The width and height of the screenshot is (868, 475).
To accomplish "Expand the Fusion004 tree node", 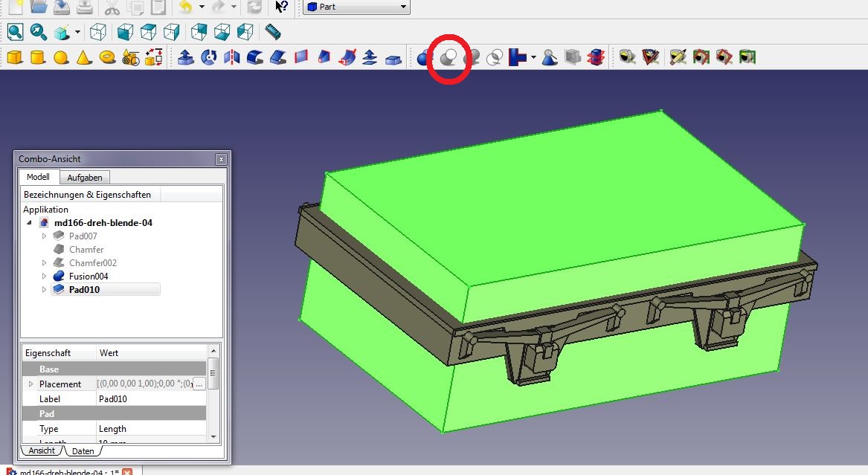I will 45,276.
